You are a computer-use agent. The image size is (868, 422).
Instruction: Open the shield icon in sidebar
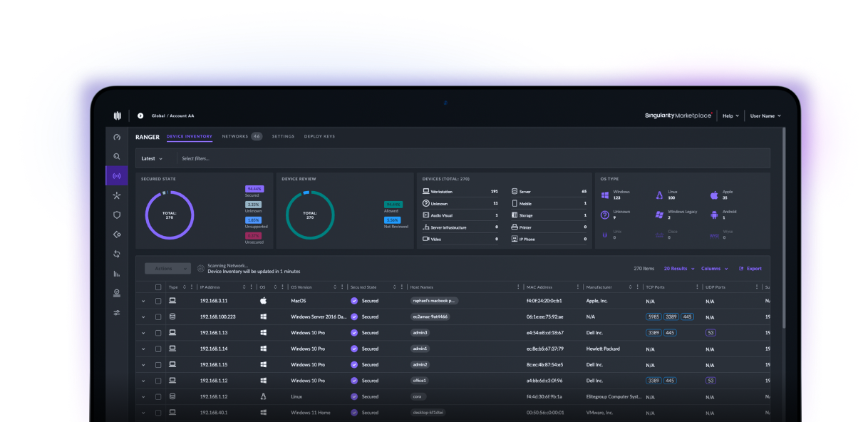[117, 215]
